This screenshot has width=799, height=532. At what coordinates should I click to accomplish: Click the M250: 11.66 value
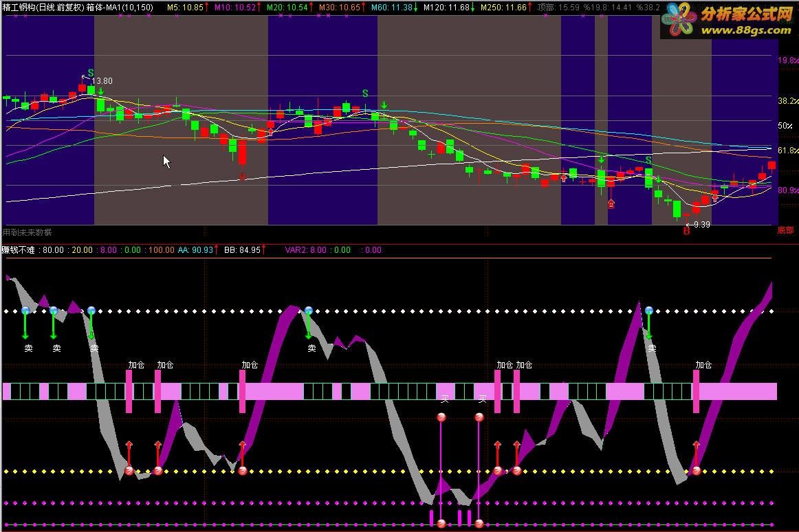(x=503, y=7)
